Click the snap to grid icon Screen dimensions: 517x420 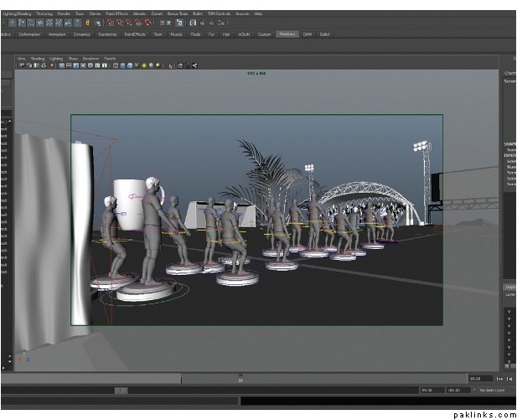109,23
